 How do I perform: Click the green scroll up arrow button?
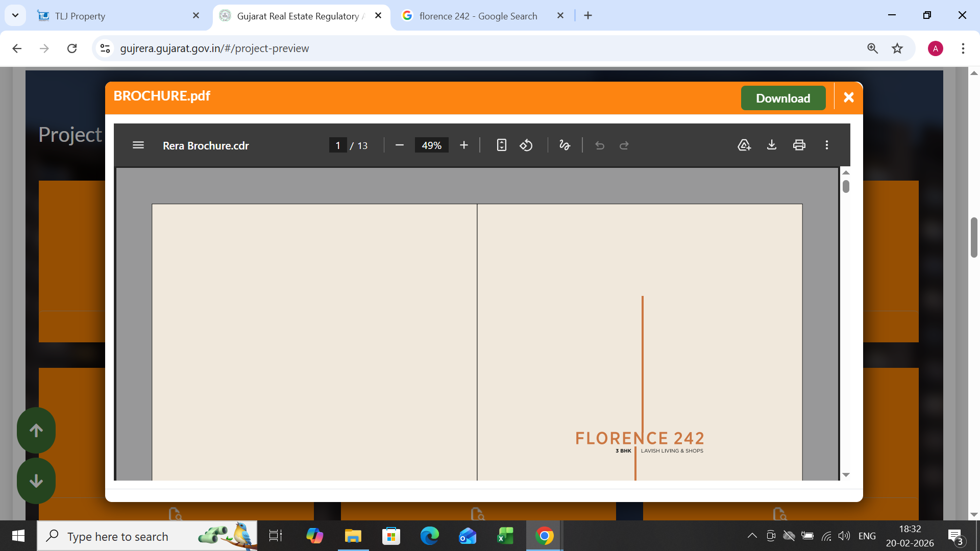click(x=36, y=430)
